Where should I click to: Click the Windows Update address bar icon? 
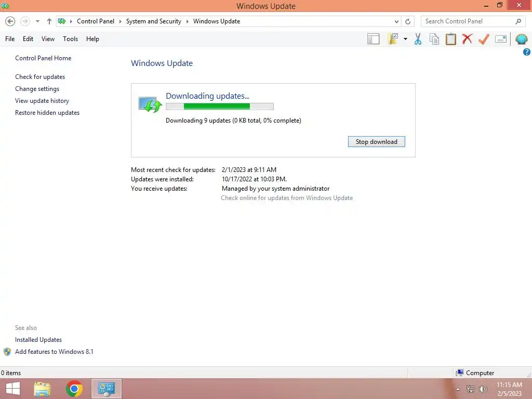click(x=62, y=21)
